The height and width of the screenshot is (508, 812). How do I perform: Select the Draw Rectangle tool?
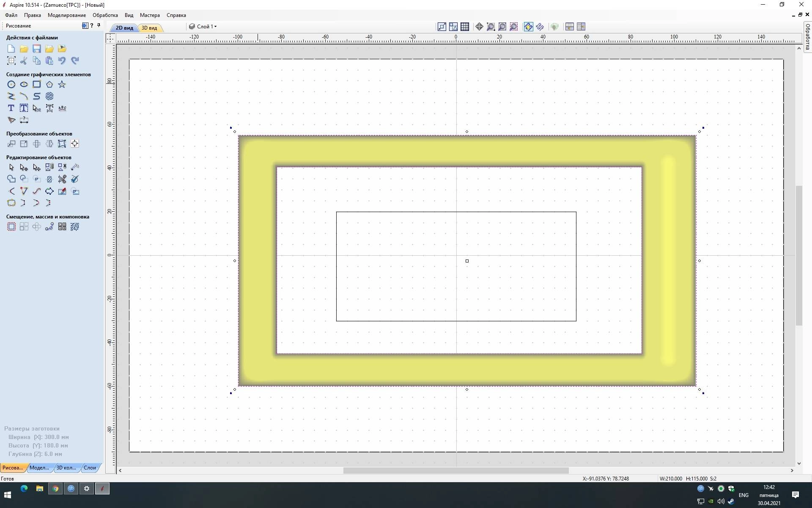[37, 84]
